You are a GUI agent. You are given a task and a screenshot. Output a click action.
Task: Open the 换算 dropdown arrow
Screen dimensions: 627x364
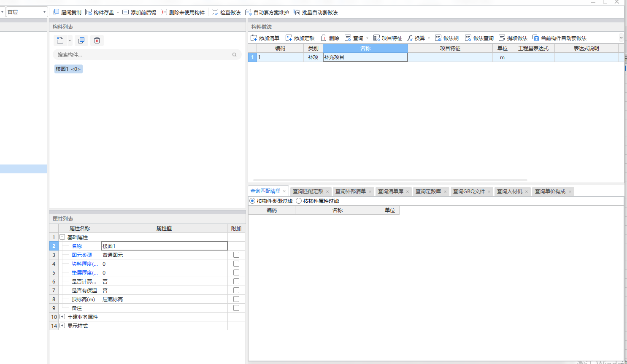429,38
